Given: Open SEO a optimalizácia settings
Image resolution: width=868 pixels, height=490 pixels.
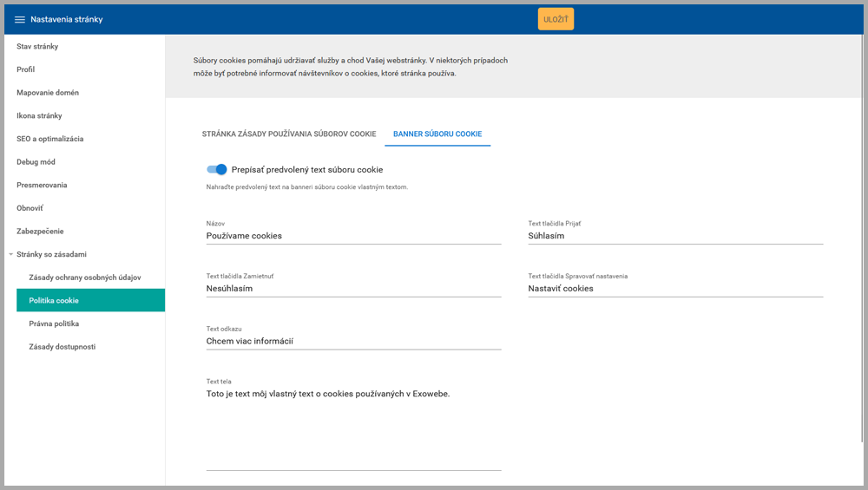Looking at the screenshot, I should pyautogui.click(x=50, y=139).
